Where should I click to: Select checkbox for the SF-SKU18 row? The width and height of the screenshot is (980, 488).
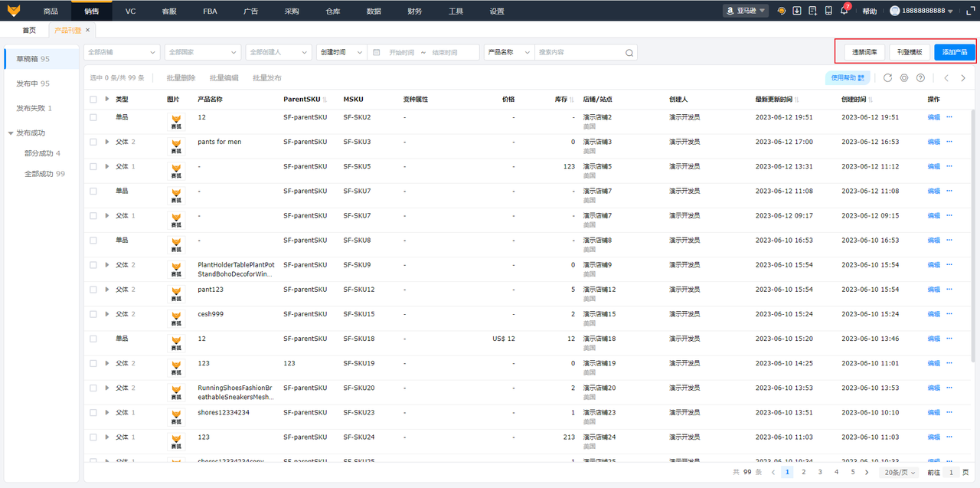tap(93, 339)
